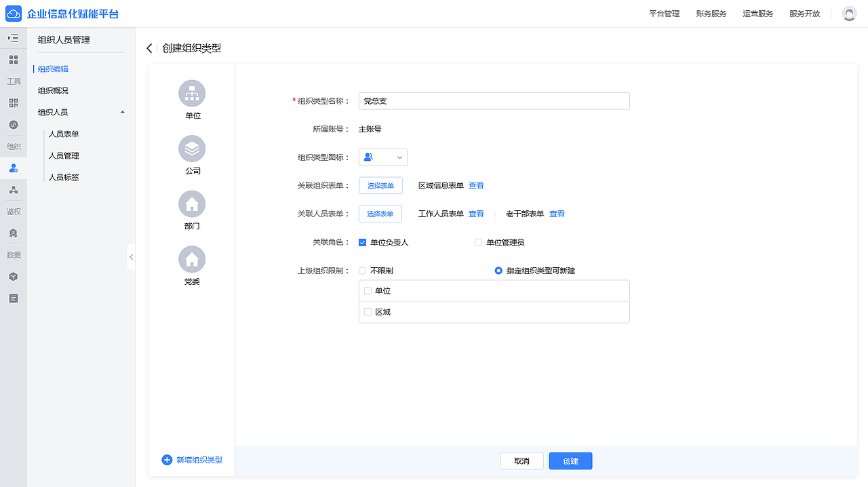Viewport: 868px width, 487px height.
Task: Click the cloud platform logo
Action: click(14, 14)
